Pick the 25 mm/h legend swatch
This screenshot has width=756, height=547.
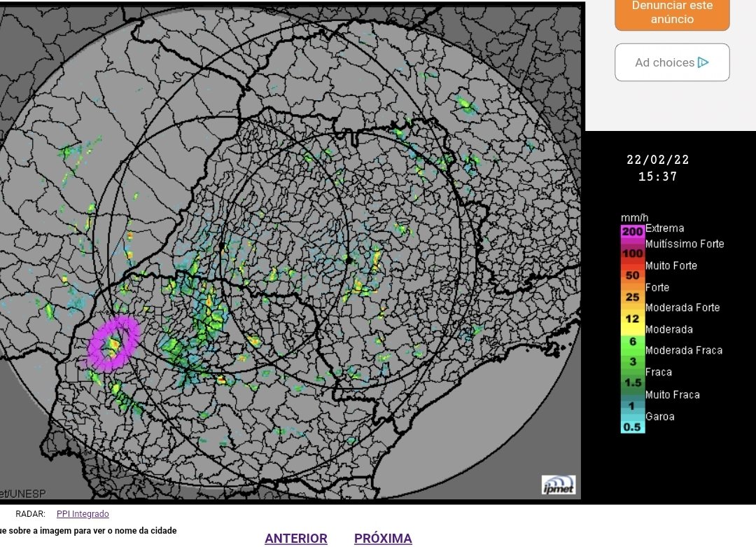coord(632,297)
